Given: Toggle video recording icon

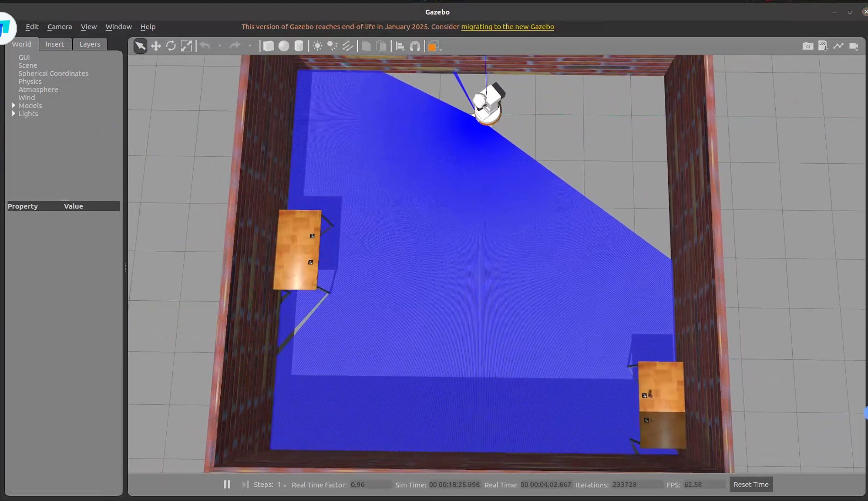Looking at the screenshot, I should [x=853, y=46].
